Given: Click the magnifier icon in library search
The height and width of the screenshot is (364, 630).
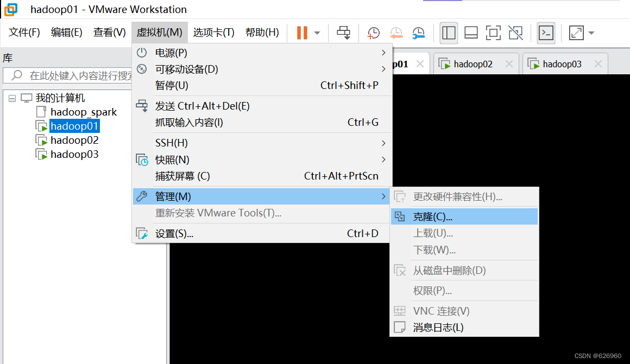Looking at the screenshot, I should [x=17, y=75].
